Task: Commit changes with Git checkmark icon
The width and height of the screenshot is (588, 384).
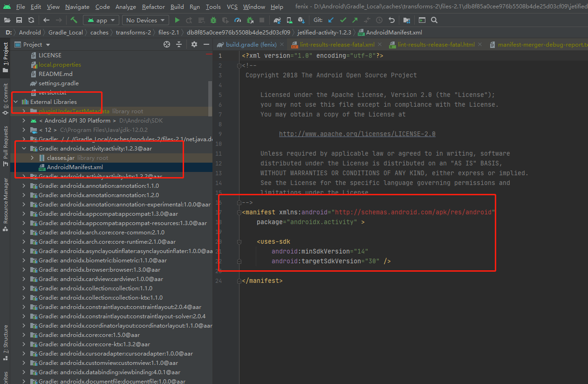Action: click(x=343, y=20)
